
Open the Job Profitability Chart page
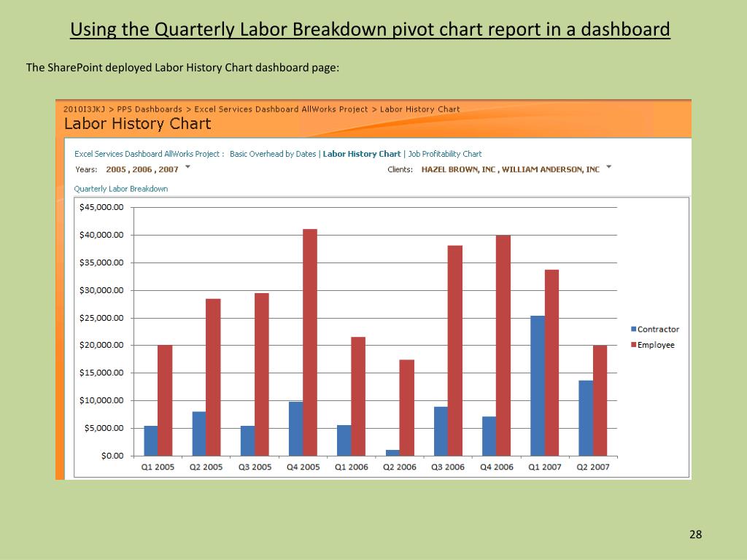pyautogui.click(x=444, y=154)
